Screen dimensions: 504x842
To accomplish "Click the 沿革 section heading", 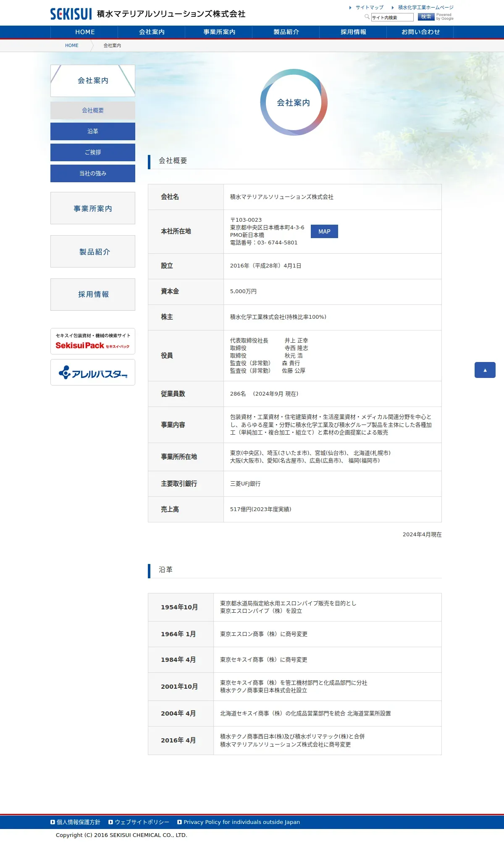I will pos(165,569).
